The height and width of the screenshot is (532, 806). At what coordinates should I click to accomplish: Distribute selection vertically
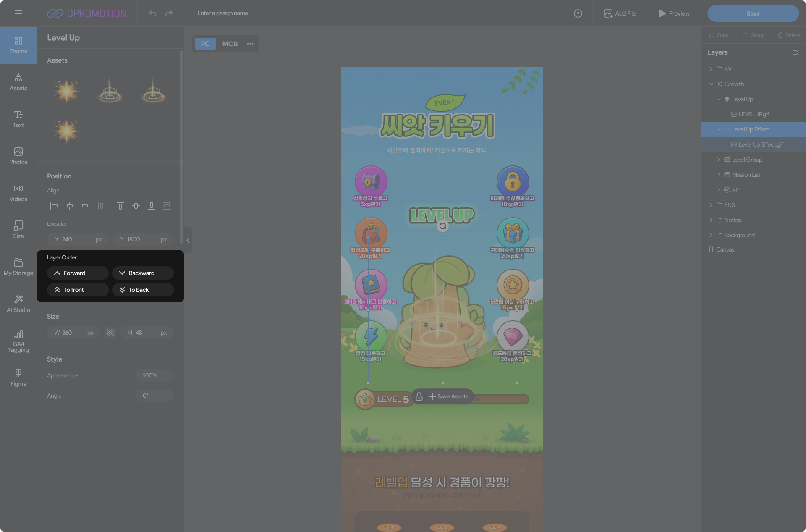pos(167,206)
